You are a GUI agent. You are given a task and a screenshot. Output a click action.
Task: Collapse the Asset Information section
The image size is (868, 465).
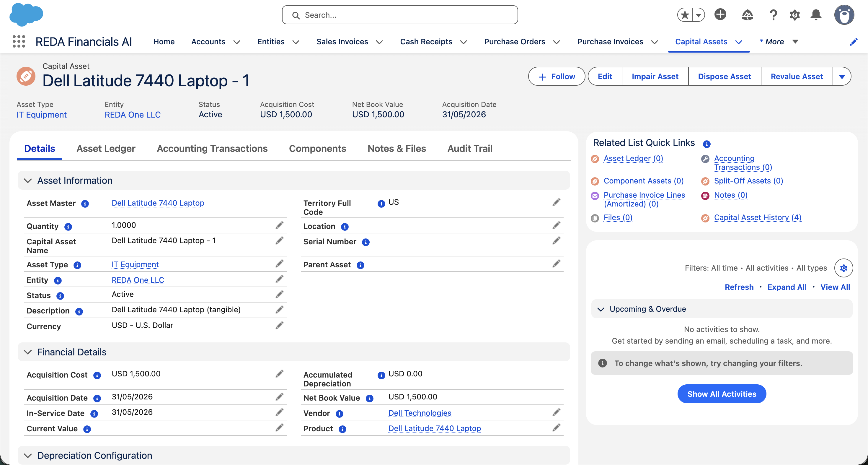click(x=28, y=181)
